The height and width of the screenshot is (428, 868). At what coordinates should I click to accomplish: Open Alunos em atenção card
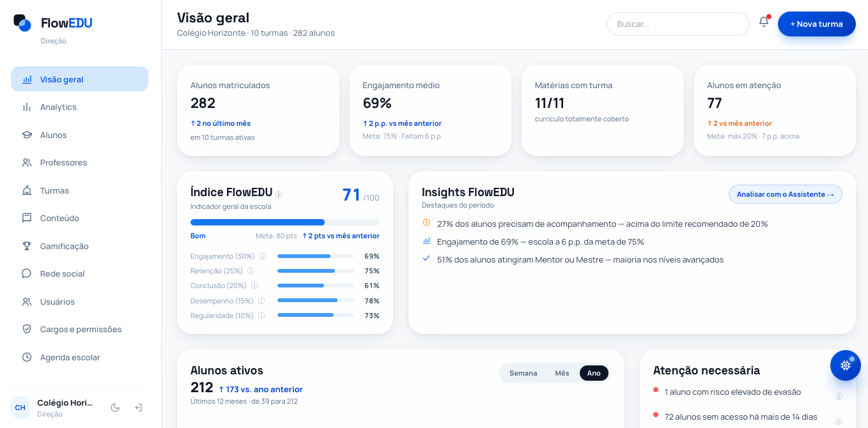click(x=775, y=111)
